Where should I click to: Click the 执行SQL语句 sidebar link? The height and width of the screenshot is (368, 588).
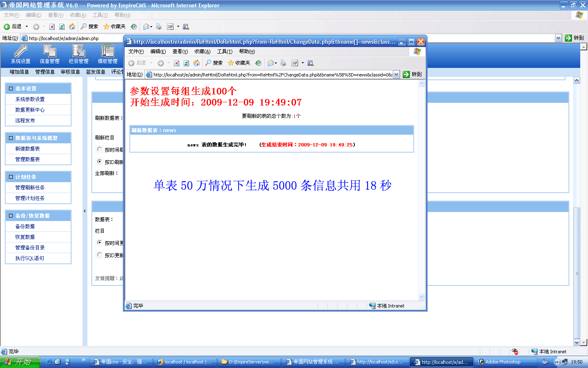point(29,258)
